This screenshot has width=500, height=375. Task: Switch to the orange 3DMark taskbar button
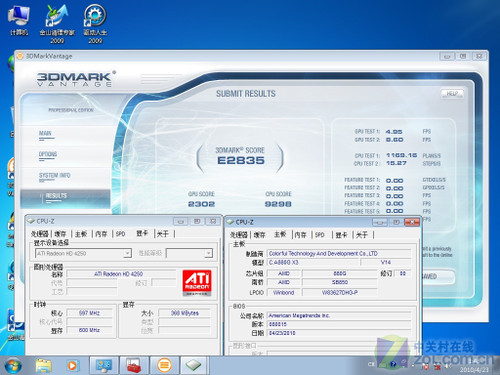click(164, 366)
